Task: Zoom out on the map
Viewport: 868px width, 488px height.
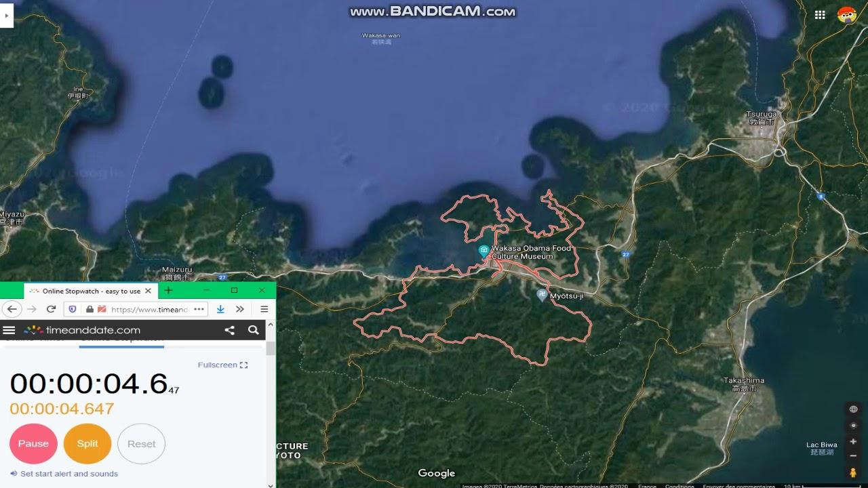Action: pos(853,455)
